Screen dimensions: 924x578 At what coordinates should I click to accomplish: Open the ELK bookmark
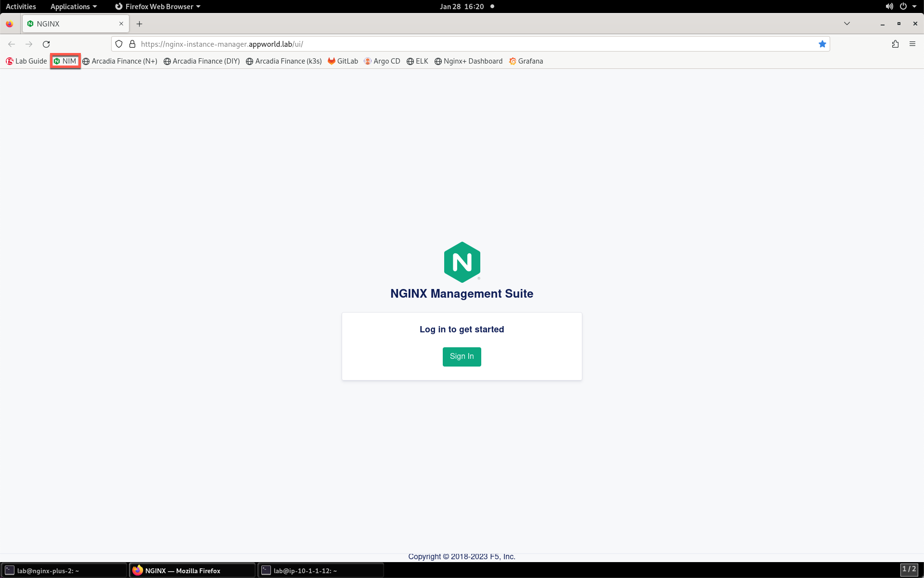[417, 61]
